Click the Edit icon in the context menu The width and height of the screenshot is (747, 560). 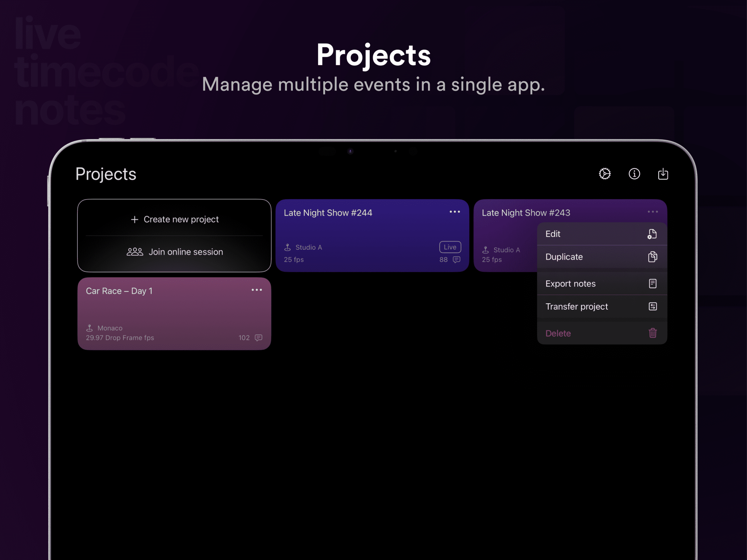click(652, 234)
